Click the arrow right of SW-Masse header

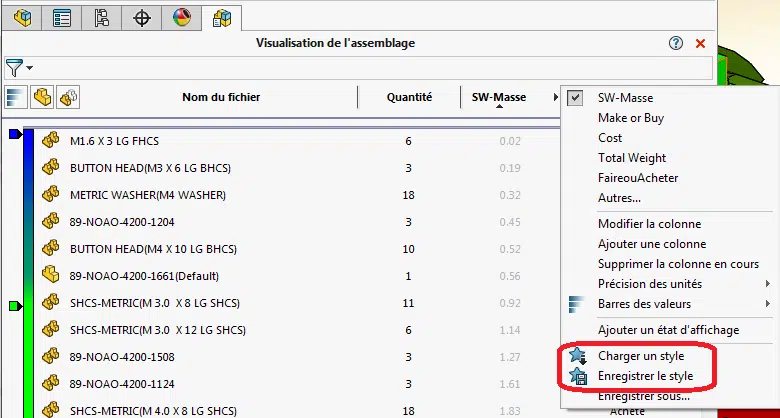(x=556, y=98)
